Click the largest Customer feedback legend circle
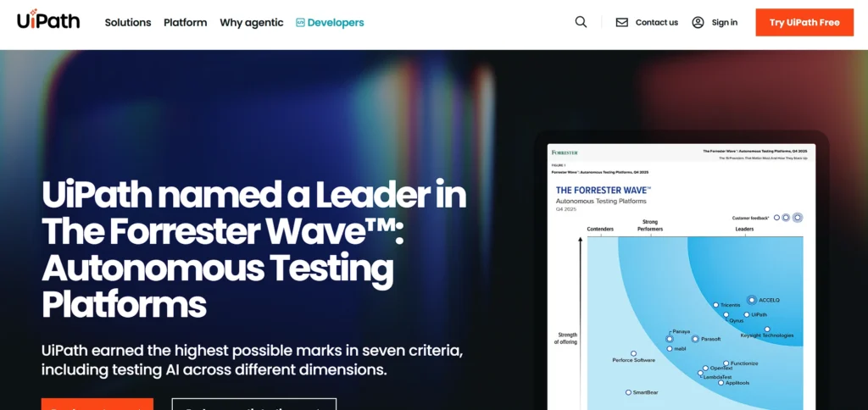The image size is (868, 410). (797, 218)
